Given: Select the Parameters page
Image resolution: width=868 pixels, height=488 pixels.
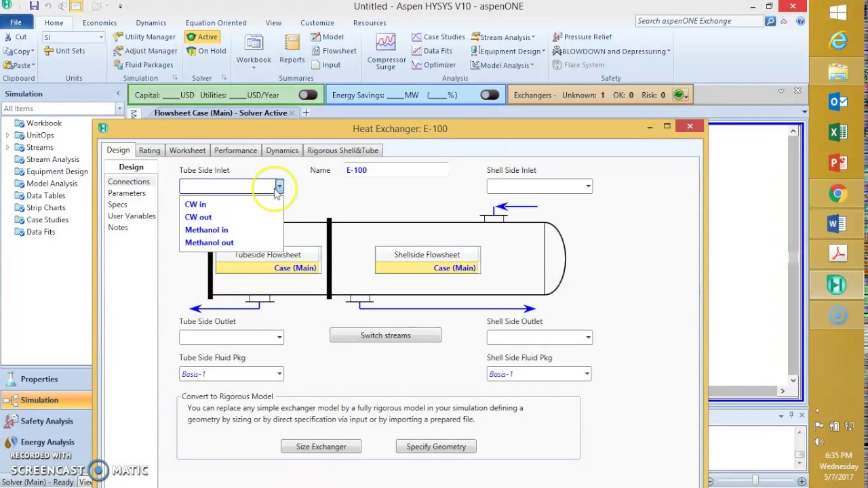Looking at the screenshot, I should 127,193.
